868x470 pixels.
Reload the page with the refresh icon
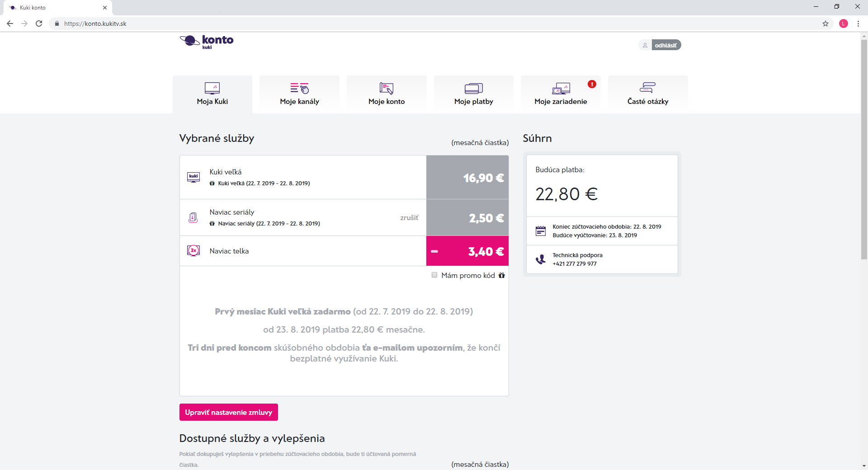click(x=39, y=23)
